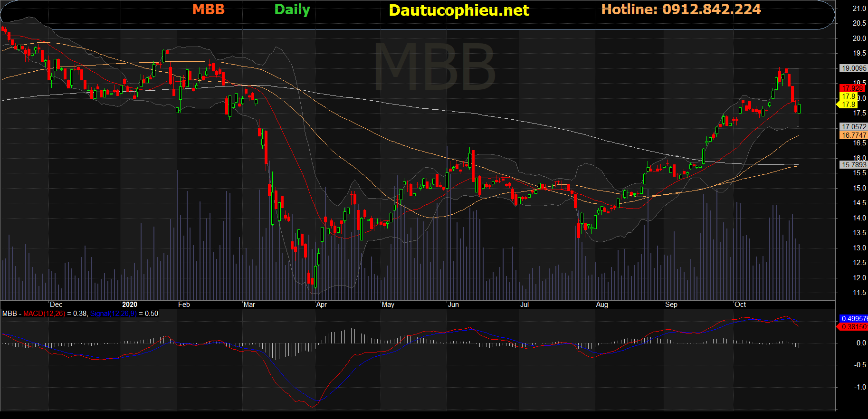
Task: Select the 20.5 price axis label
Action: [859, 23]
